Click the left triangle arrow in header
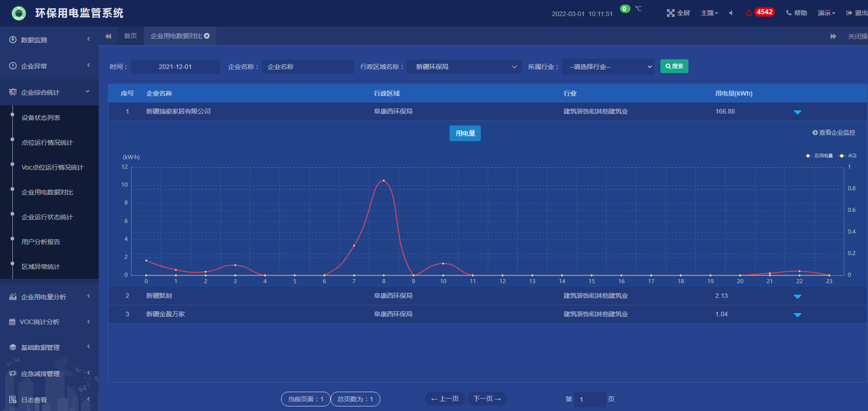The width and height of the screenshot is (868, 411). [731, 13]
